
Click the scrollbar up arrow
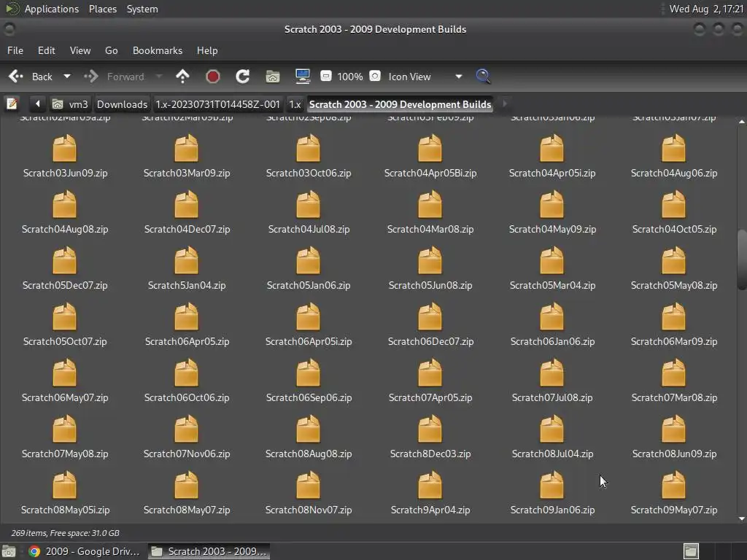[741, 122]
